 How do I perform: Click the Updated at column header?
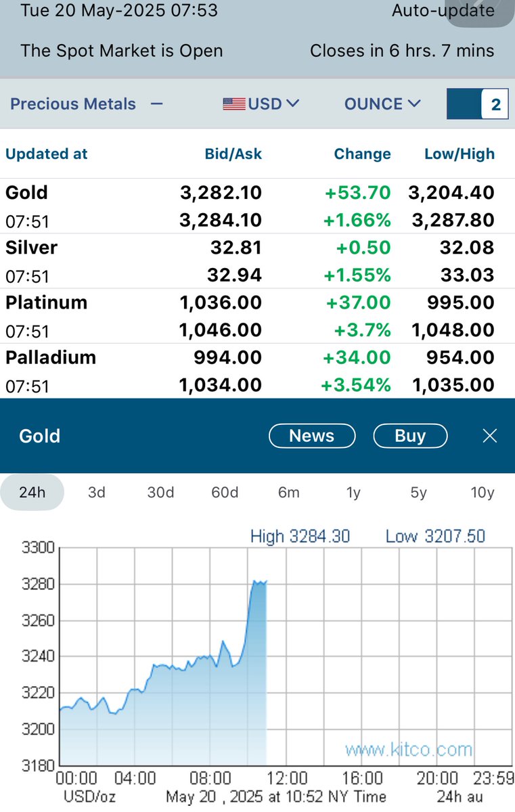click(47, 154)
